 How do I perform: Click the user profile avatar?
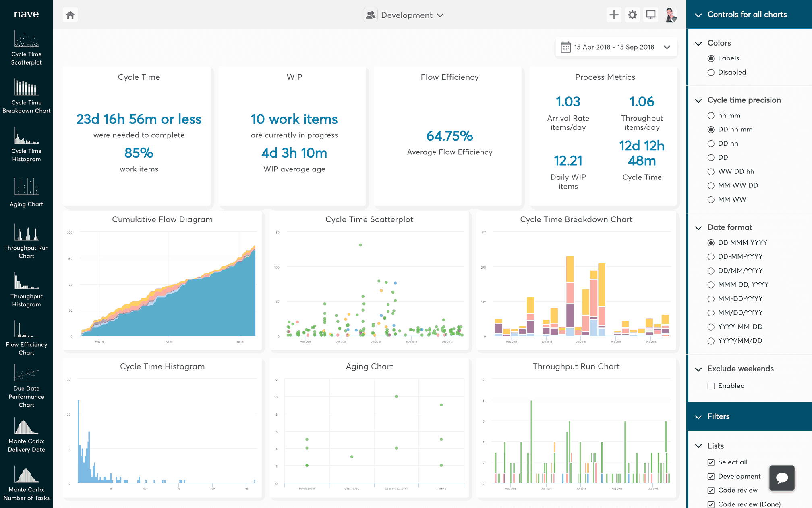(x=670, y=15)
